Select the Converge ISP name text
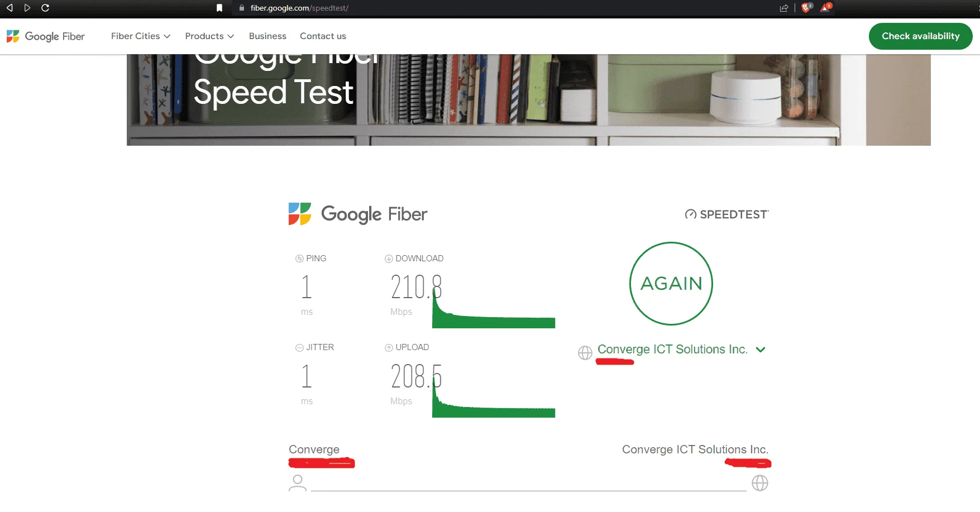980x512 pixels. coord(314,449)
